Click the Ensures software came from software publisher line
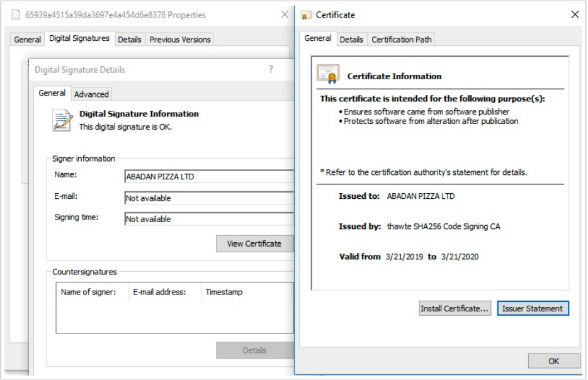 tap(426, 112)
